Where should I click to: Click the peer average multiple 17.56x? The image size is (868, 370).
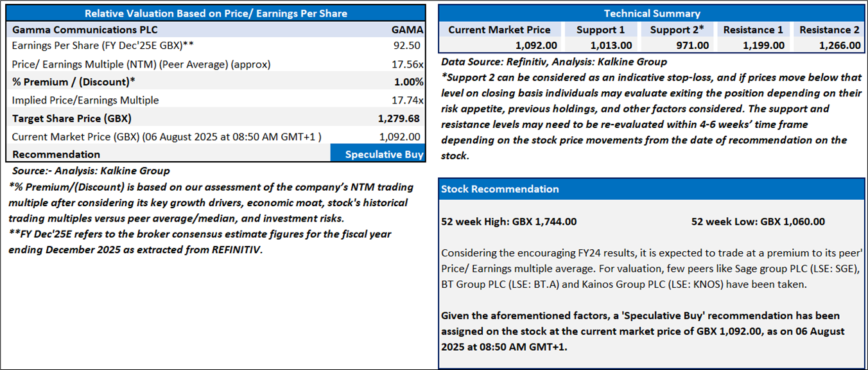[x=407, y=64]
